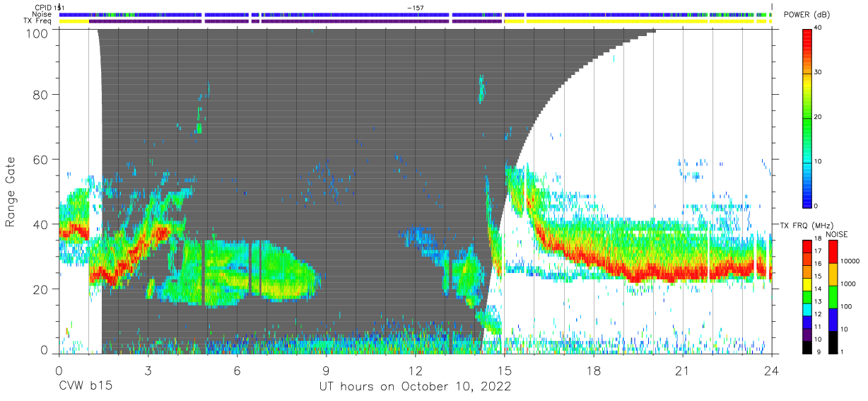Click the 24 tick label on UT hours axis

771,370
